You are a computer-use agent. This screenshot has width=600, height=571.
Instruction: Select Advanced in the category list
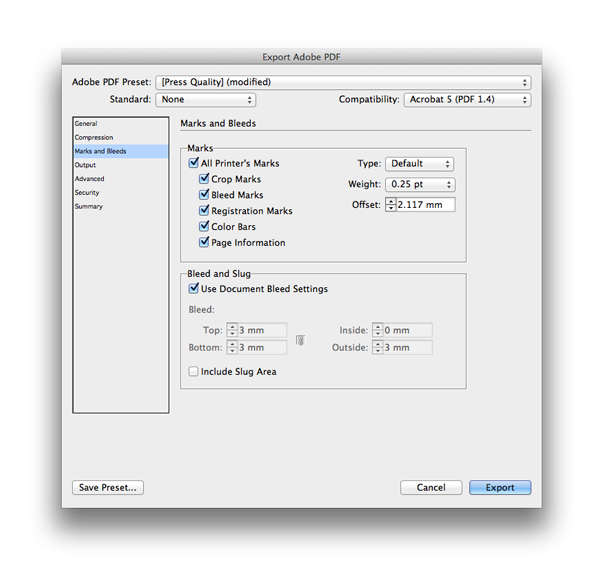[x=121, y=179]
